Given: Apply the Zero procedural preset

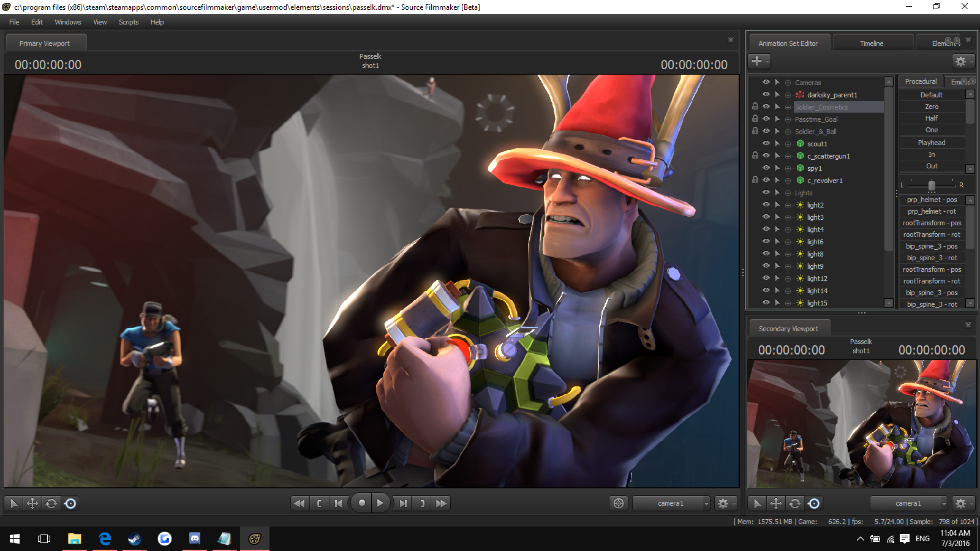Looking at the screenshot, I should pyautogui.click(x=932, y=107).
